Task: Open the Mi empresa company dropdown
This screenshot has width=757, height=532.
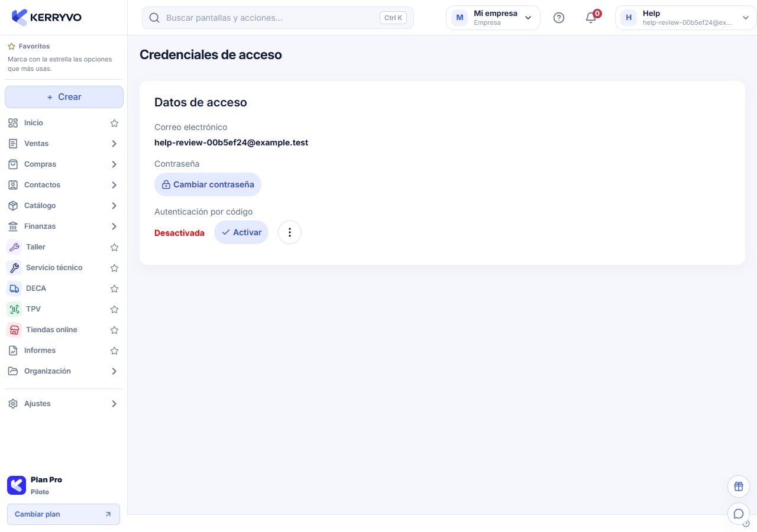Action: point(493,18)
